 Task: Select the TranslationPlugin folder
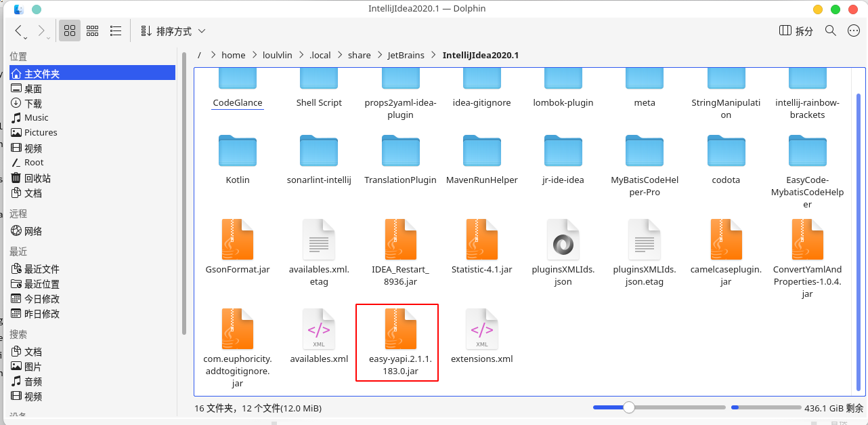click(400, 161)
